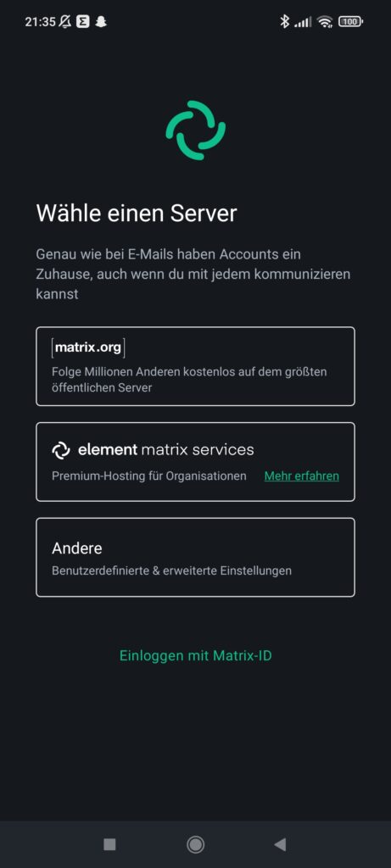Tap the 21:35 clock in status bar
The height and width of the screenshot is (868, 391).
coord(41,21)
